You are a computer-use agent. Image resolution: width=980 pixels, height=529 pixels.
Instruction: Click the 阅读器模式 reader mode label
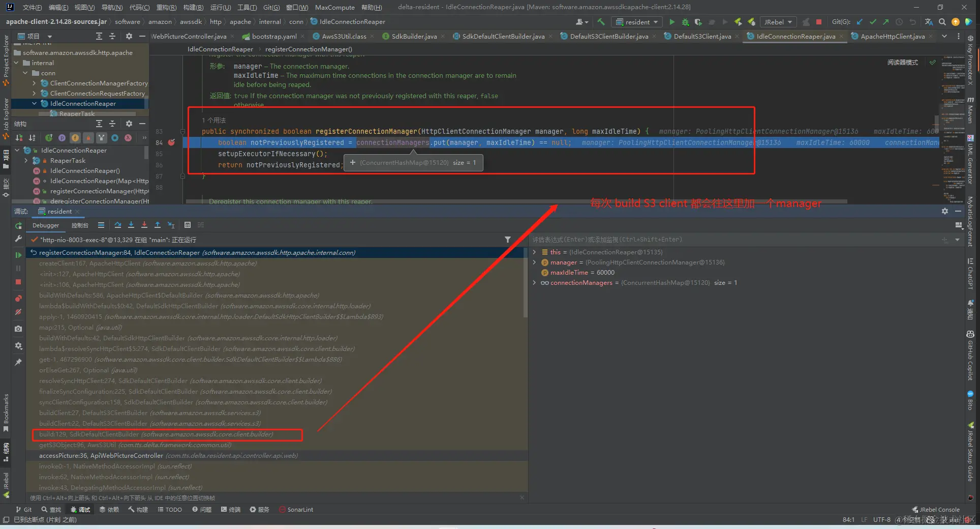[x=903, y=62]
